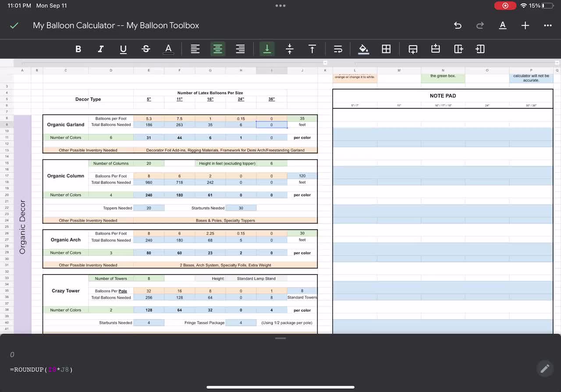Screen dimensions: 561x392
Task: Insert a row below
Action: click(x=413, y=49)
